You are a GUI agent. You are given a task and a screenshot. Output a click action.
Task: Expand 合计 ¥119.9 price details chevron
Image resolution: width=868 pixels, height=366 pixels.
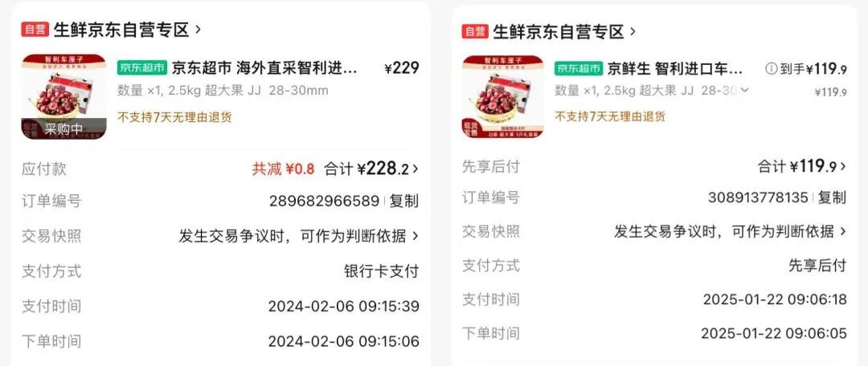843,166
